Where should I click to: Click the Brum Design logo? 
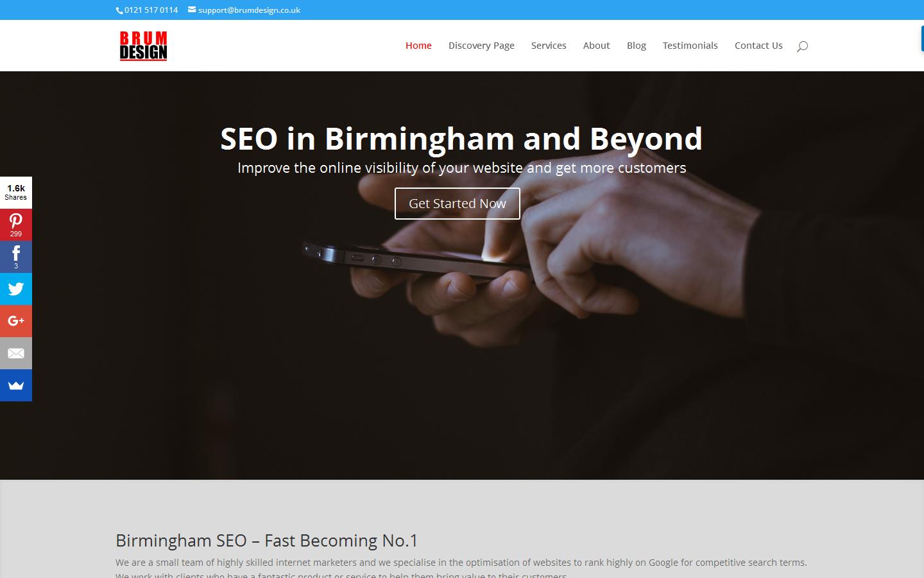pos(143,46)
